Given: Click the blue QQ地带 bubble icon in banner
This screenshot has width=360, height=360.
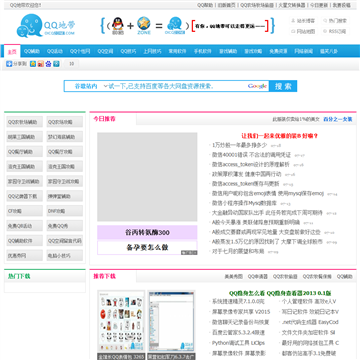Looking at the screenshot, I should coord(174,24).
